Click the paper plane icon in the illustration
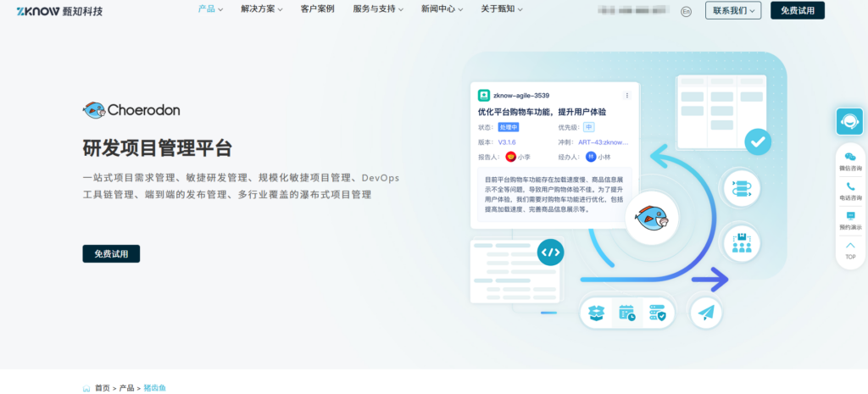Viewport: 868px width, 394px height. click(705, 313)
